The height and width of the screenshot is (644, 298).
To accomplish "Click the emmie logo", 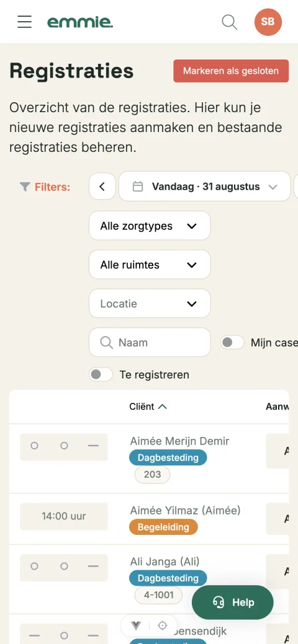I will point(80,22).
